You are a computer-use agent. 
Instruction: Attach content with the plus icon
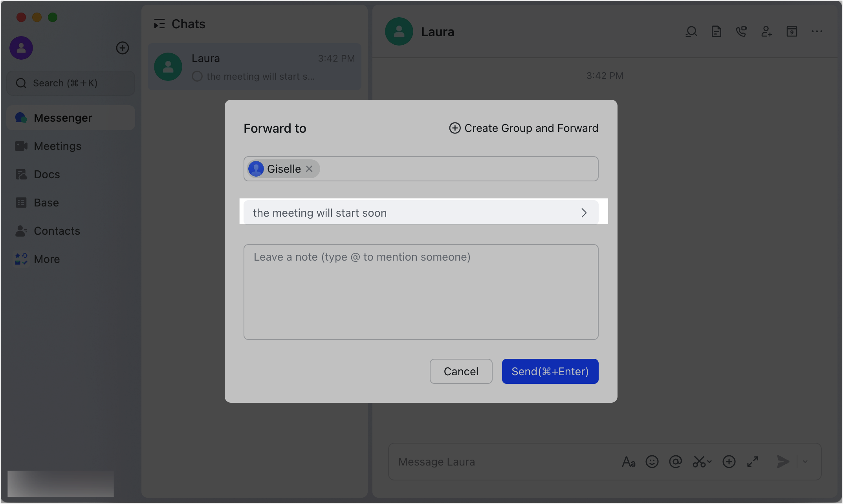(x=729, y=462)
